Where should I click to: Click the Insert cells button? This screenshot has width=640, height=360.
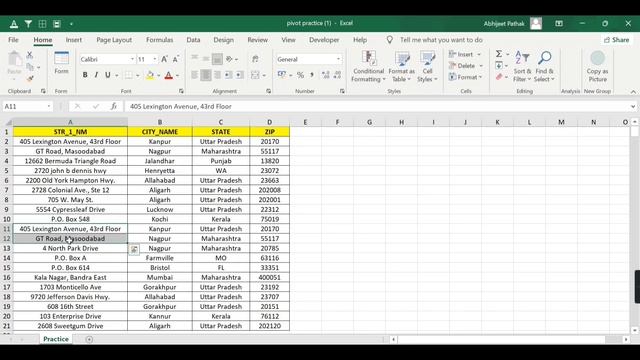pos(465,54)
